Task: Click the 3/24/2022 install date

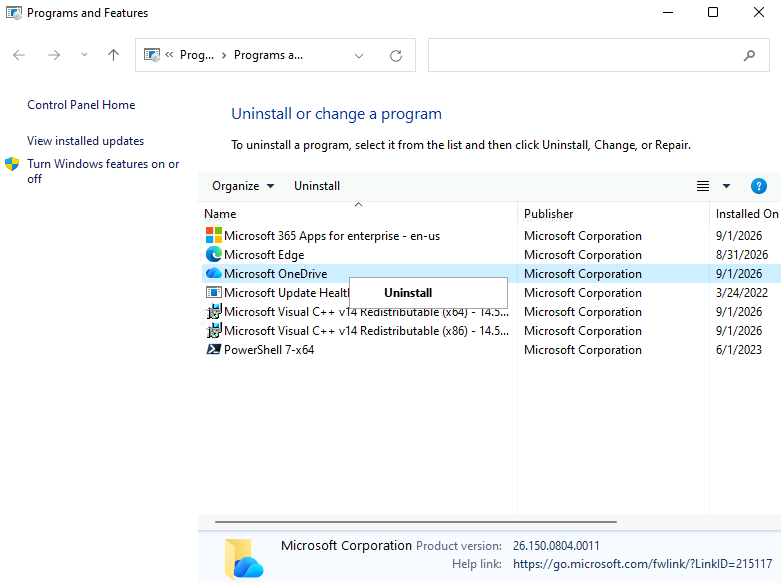Action: [x=742, y=292]
